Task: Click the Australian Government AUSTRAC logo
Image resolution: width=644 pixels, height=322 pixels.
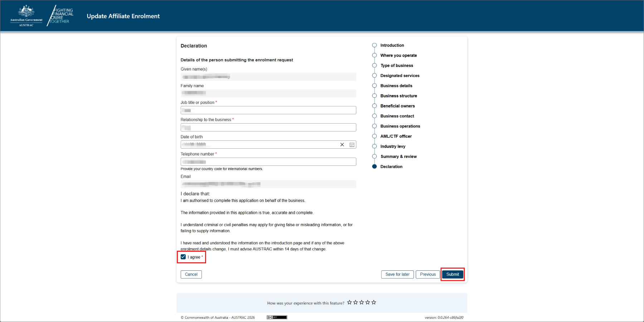Action: click(26, 16)
